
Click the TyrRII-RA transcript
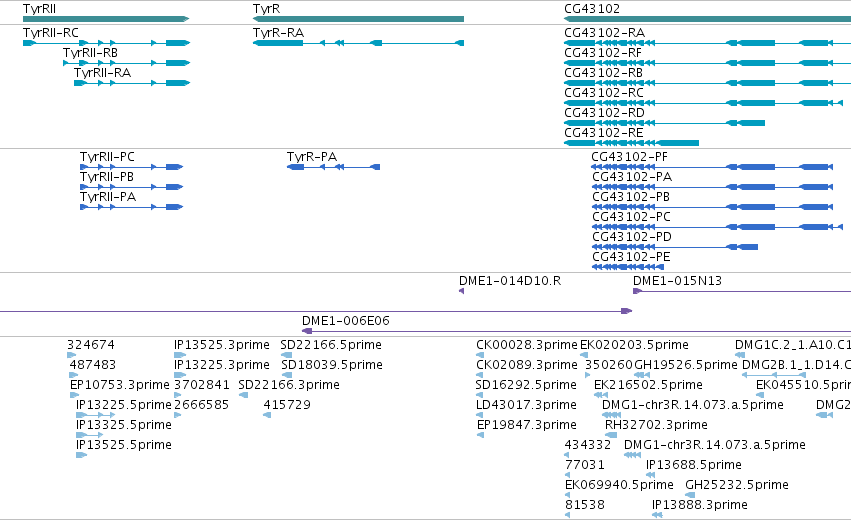[132, 83]
